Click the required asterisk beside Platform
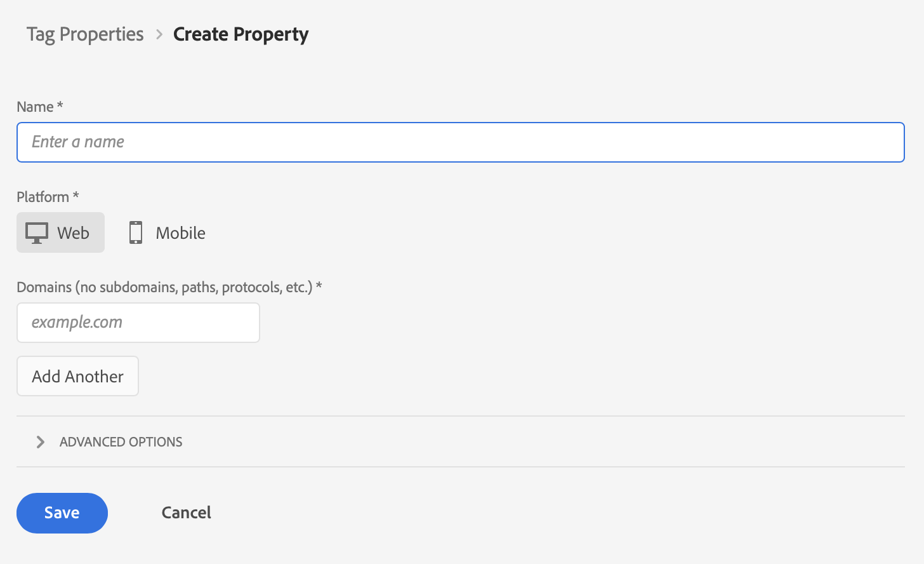 (x=76, y=196)
